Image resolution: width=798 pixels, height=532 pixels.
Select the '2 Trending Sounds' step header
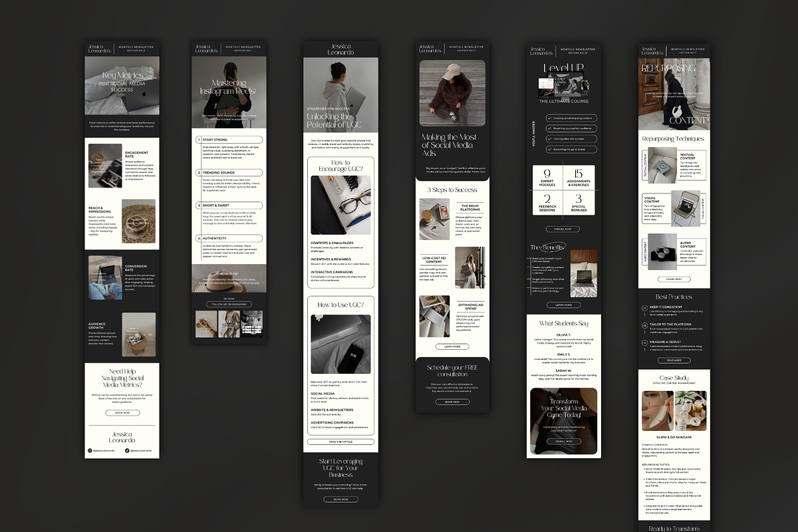229,172
